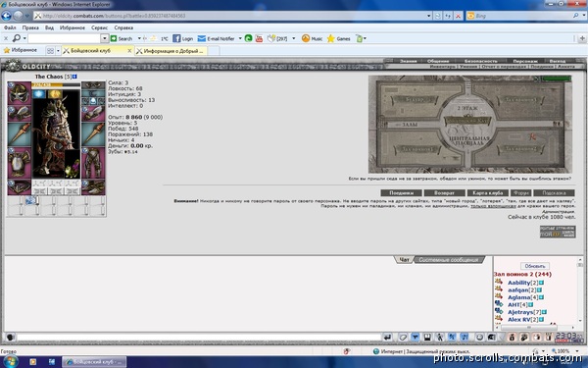Open player Ajetrays in the list
Screen dimensions: 588x368
point(521,312)
